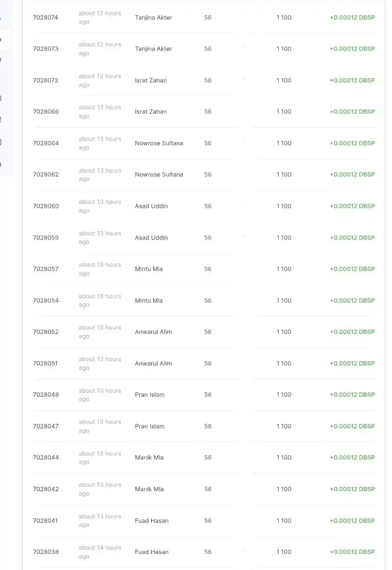Select ID 7028059 in the table

point(46,237)
